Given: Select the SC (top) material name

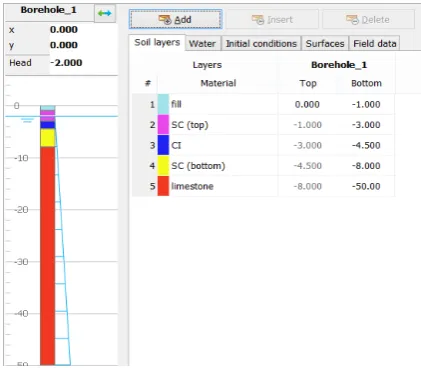Looking at the screenshot, I should 190,125.
